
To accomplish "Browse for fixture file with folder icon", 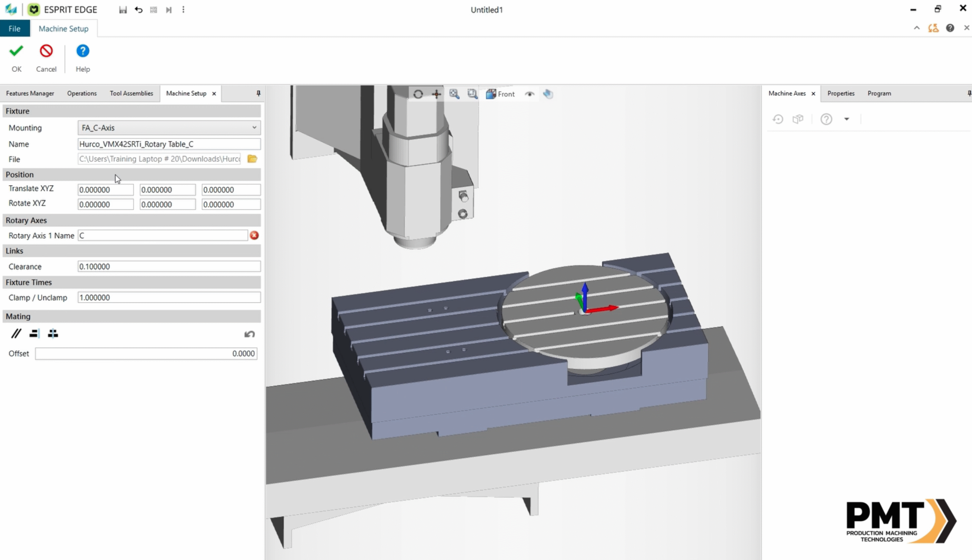I will [x=252, y=159].
